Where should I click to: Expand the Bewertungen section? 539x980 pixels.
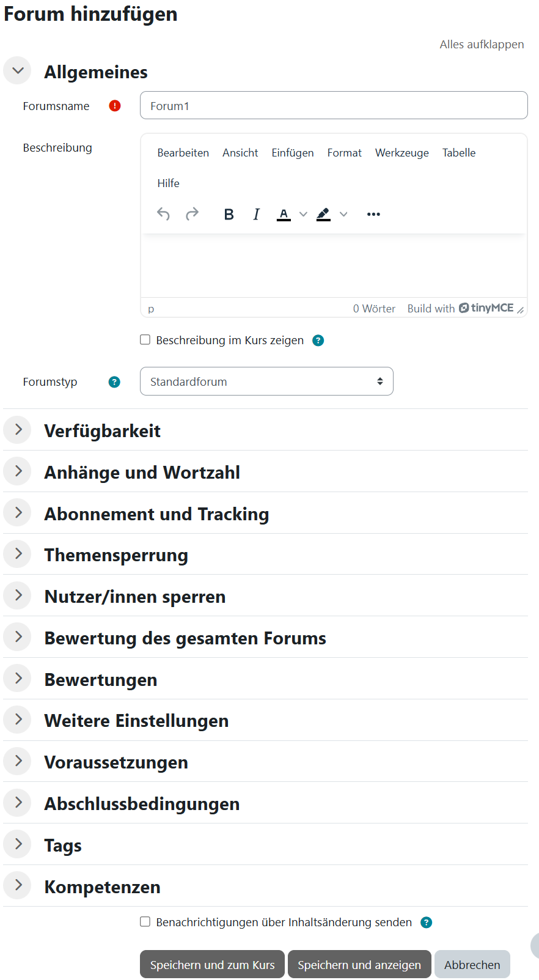18,679
